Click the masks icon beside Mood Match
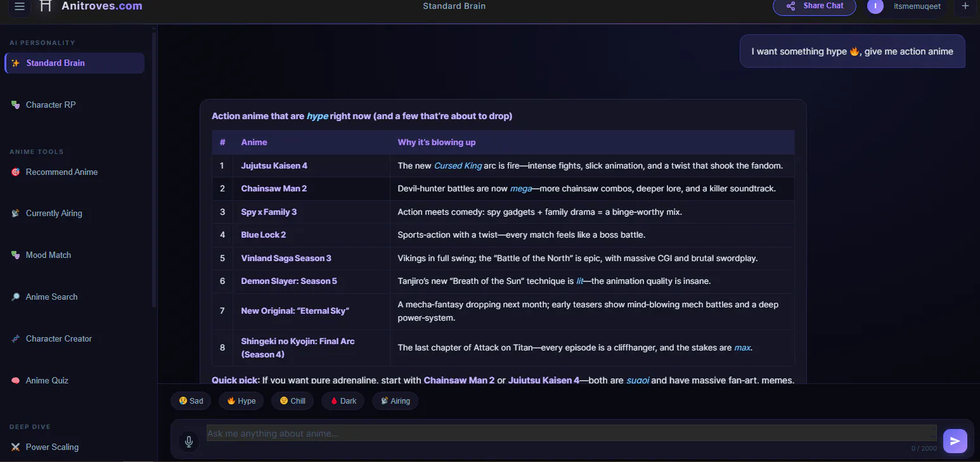The width and height of the screenshot is (980, 462). coord(16,255)
